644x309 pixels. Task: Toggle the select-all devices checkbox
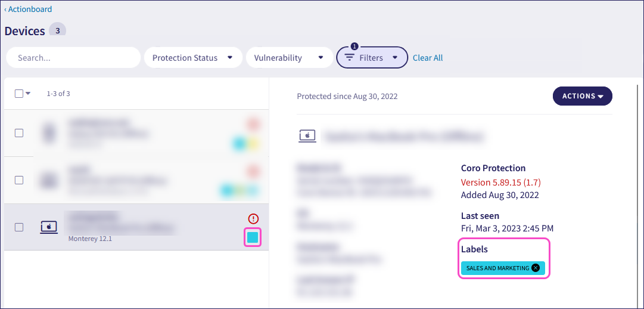pyautogui.click(x=19, y=94)
